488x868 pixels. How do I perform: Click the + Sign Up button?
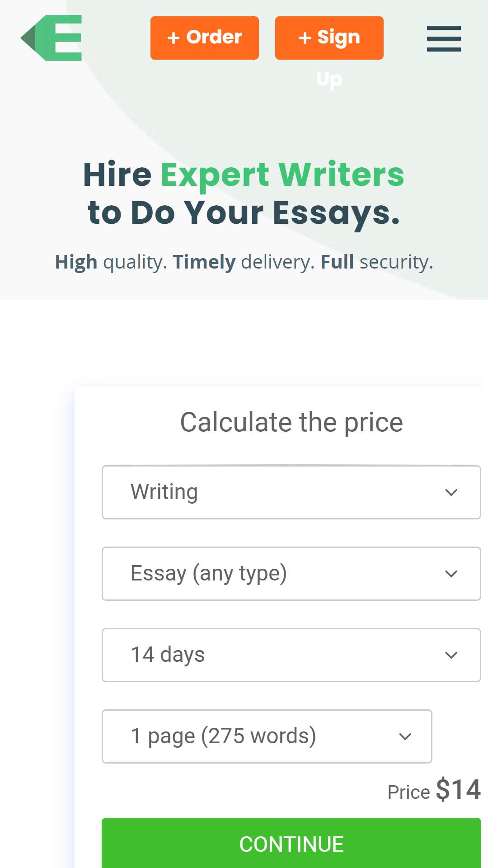(329, 38)
